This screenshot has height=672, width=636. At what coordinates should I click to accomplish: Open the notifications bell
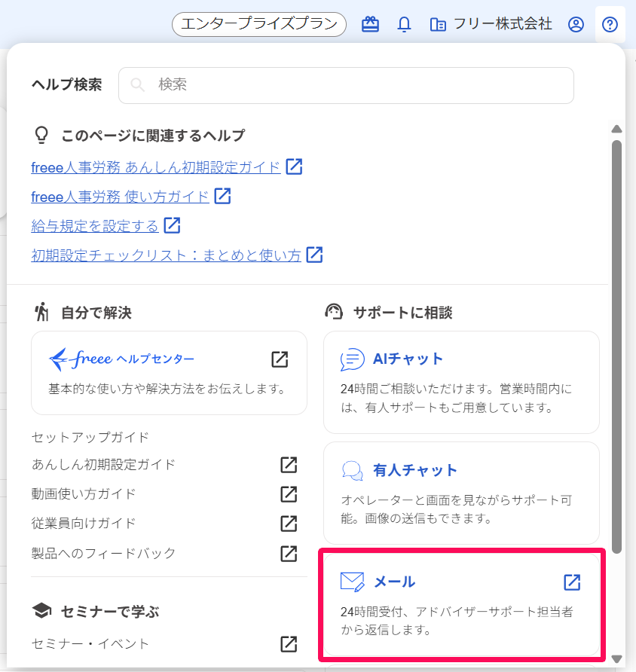(404, 24)
